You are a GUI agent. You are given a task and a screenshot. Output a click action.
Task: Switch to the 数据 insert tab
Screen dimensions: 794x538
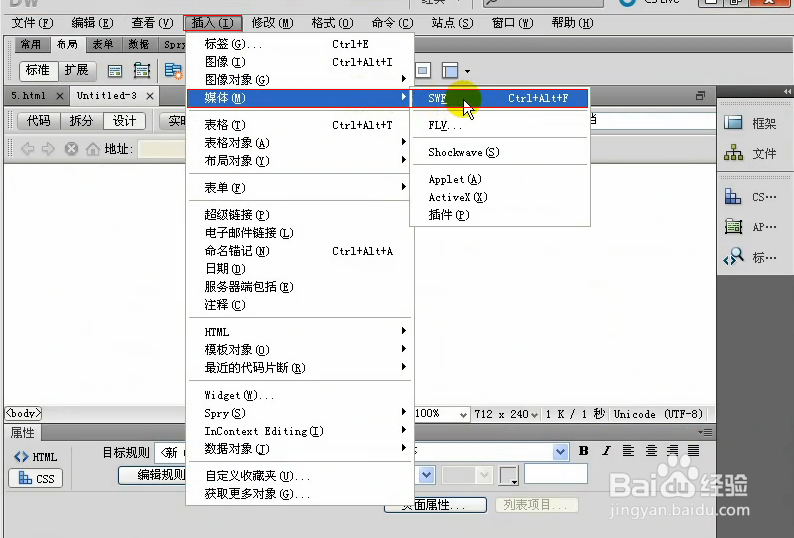[x=139, y=45]
